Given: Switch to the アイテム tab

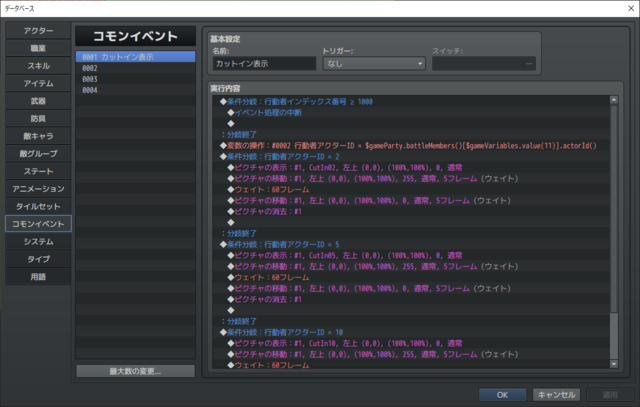Looking at the screenshot, I should pos(38,83).
